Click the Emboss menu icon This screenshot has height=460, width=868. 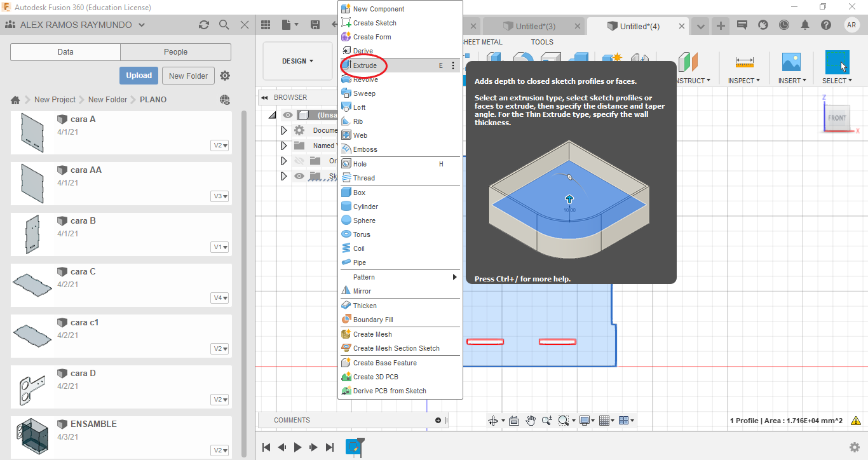tap(346, 149)
